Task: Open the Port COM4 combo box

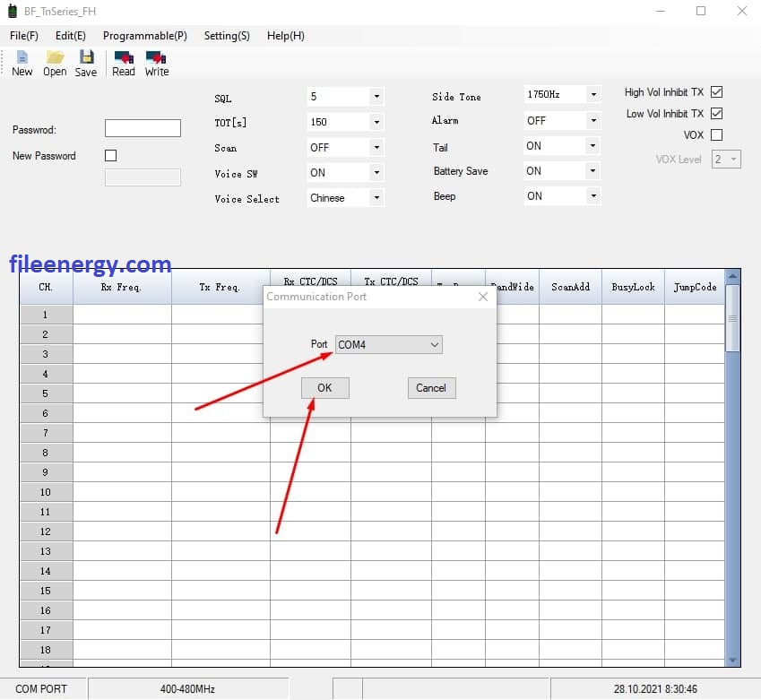Action: 389,345
